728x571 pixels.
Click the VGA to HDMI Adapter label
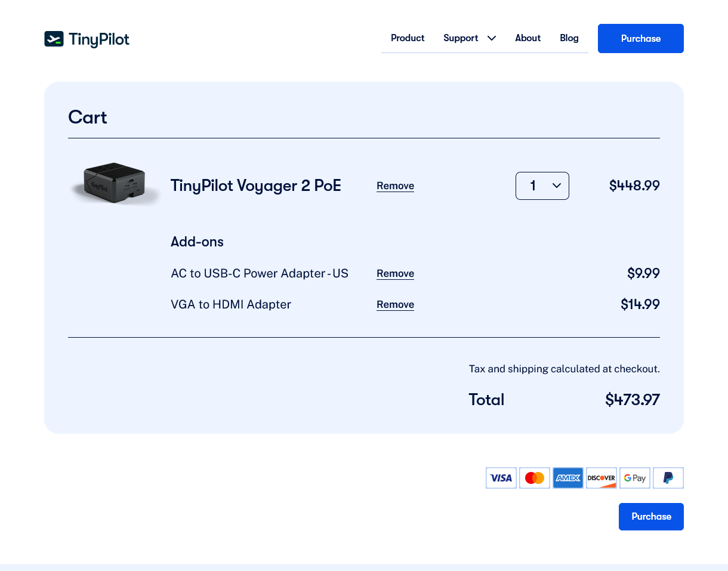pyautogui.click(x=231, y=304)
